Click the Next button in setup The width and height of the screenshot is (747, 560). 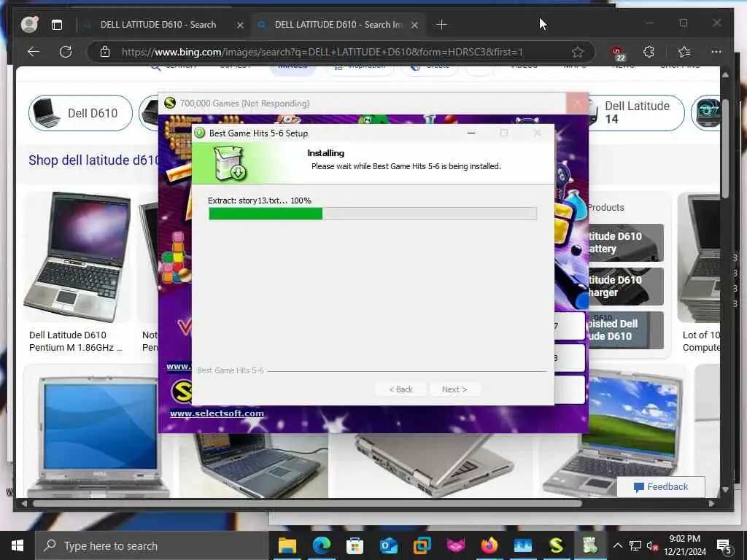click(454, 389)
